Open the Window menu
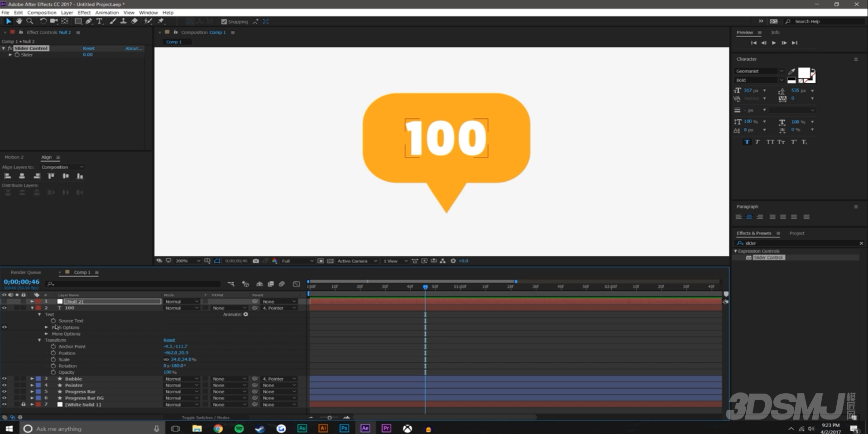868x434 pixels. click(x=148, y=13)
